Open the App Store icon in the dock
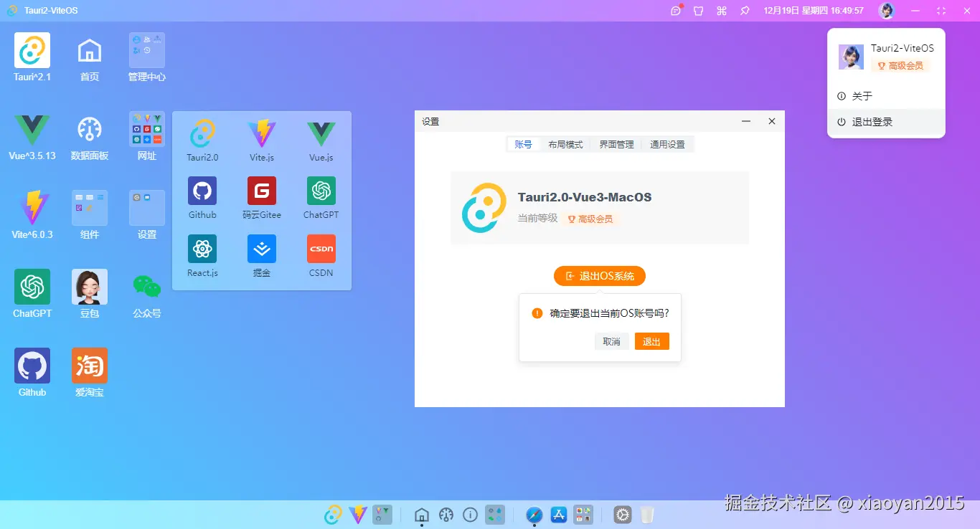The image size is (980, 529). [559, 514]
